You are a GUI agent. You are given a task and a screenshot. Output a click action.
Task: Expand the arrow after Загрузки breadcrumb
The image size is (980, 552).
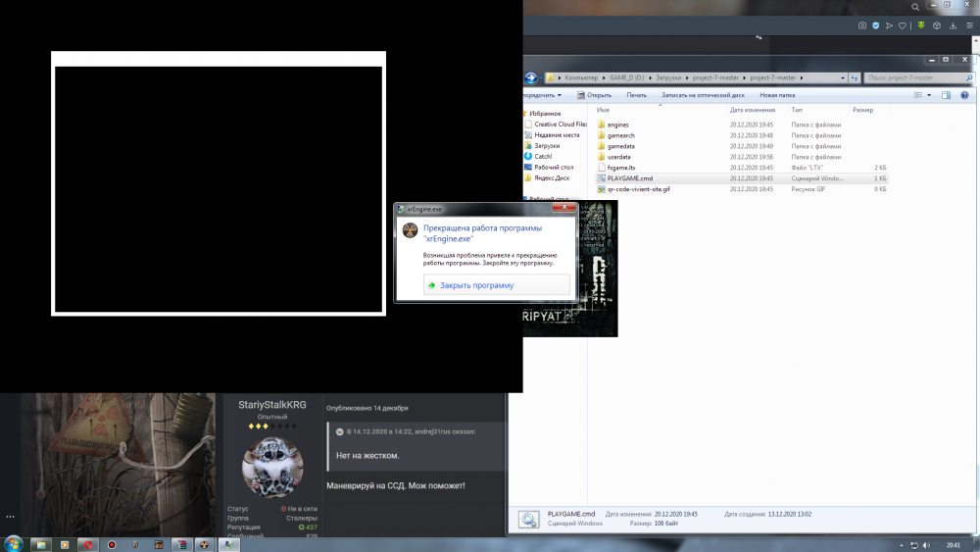(687, 77)
